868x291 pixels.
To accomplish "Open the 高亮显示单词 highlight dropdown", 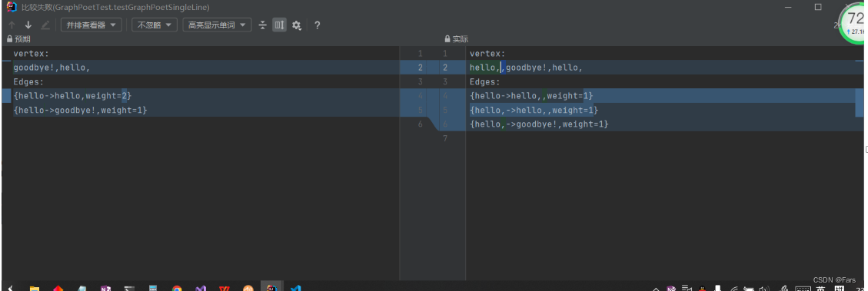I will (217, 25).
